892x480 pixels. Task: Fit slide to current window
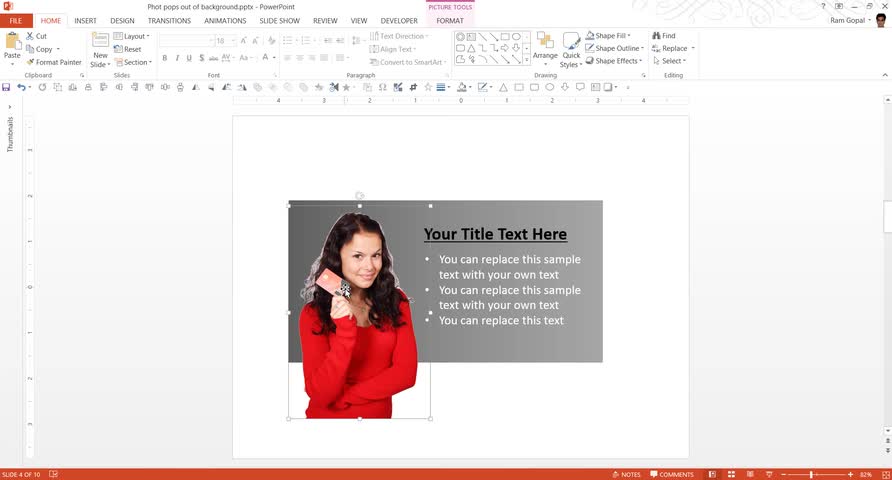[x=886, y=474]
